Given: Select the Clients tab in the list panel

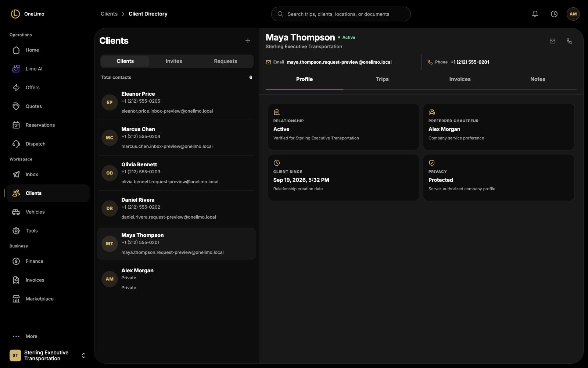Looking at the screenshot, I should (125, 61).
